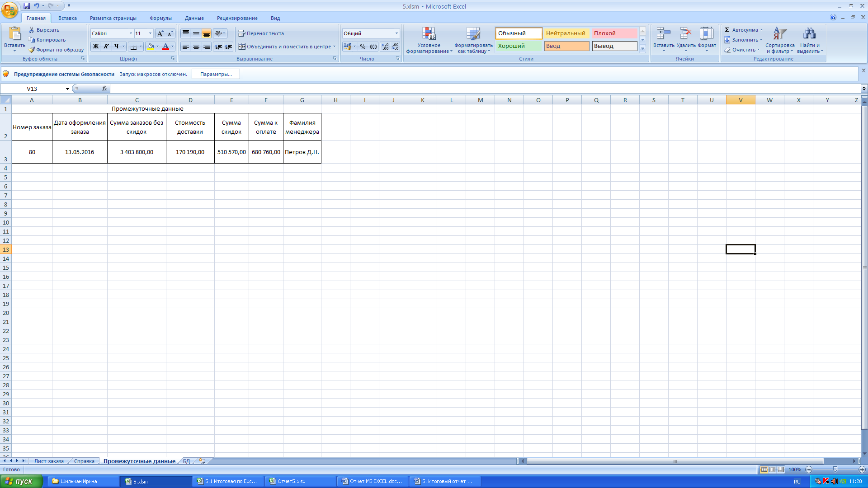Click the Автосумма button
The width and height of the screenshot is (868, 488).
[744, 30]
